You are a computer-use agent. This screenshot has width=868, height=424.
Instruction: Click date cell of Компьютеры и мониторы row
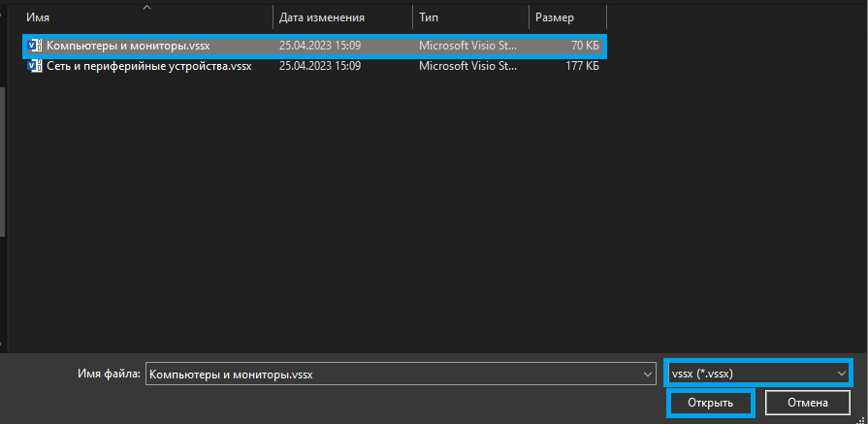[x=320, y=46]
